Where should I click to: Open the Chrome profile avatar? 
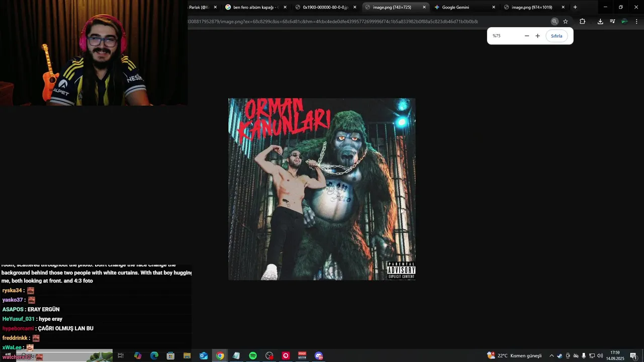[x=624, y=22]
